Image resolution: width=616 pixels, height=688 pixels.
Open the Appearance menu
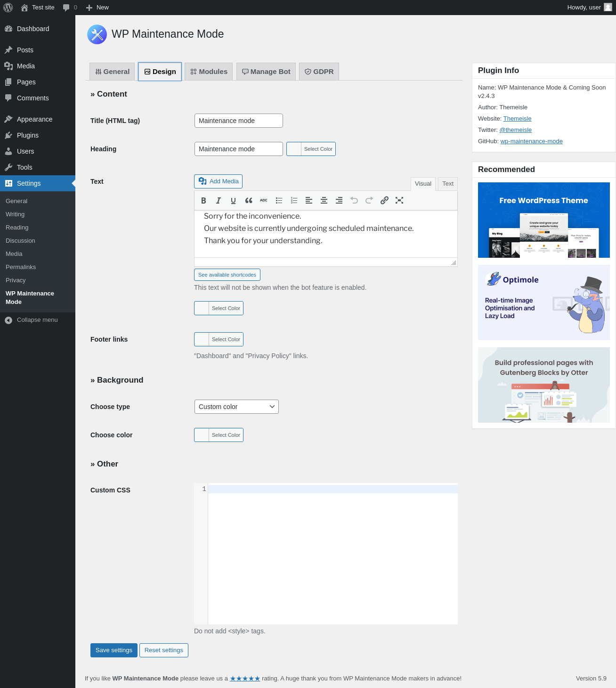38,119
